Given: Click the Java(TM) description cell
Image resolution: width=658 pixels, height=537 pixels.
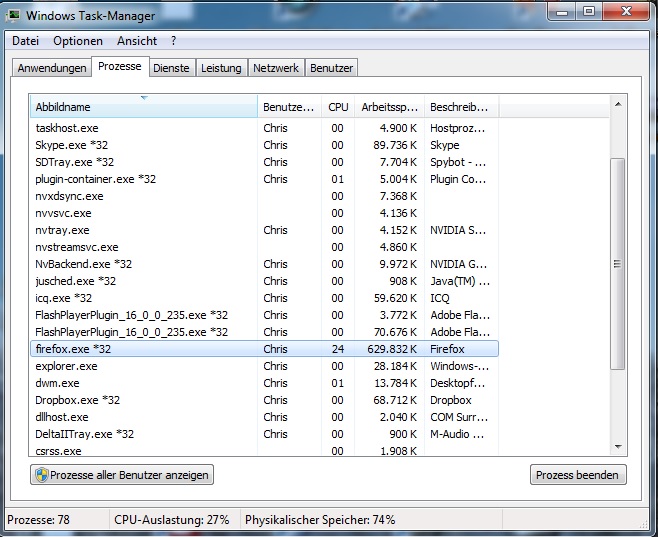Looking at the screenshot, I should pyautogui.click(x=460, y=281).
